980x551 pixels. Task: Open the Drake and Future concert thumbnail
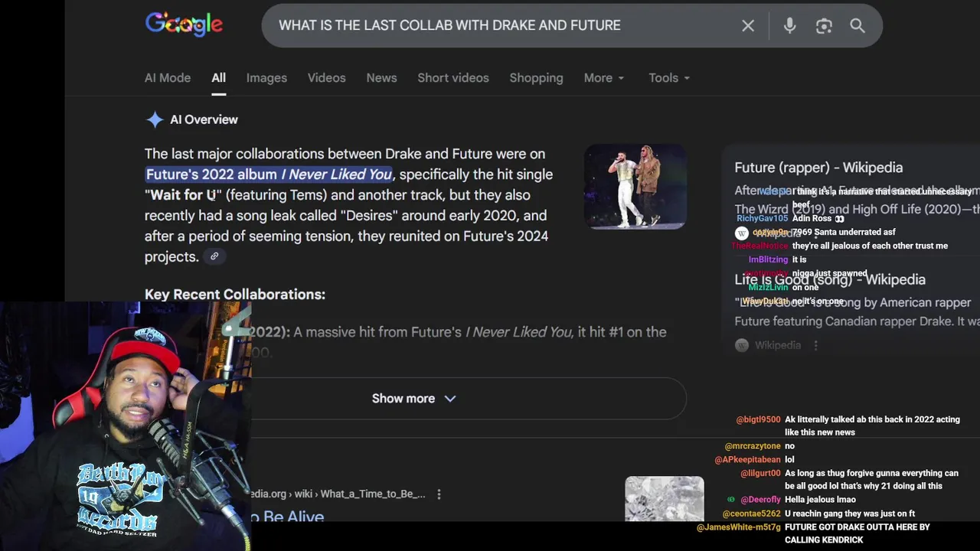(x=635, y=186)
